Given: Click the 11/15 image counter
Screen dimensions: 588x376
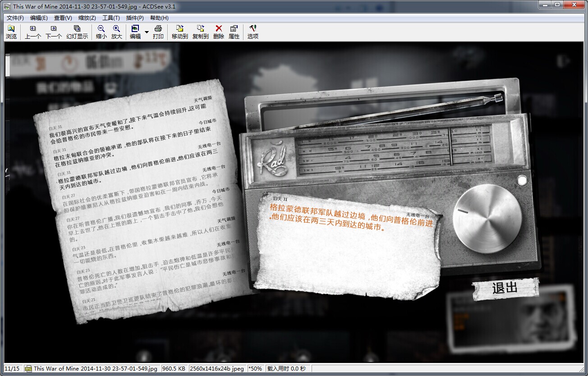Looking at the screenshot, I should (12, 368).
